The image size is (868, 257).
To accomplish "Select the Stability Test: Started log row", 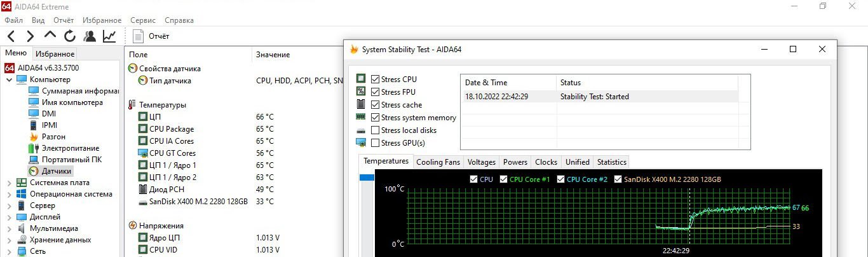I will pyautogui.click(x=599, y=97).
